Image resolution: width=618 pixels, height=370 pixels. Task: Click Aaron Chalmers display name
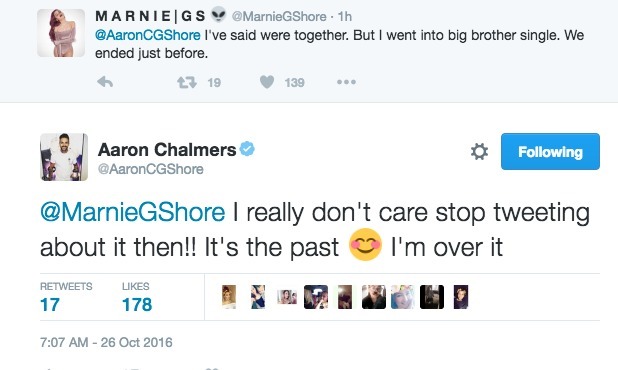[x=167, y=150]
